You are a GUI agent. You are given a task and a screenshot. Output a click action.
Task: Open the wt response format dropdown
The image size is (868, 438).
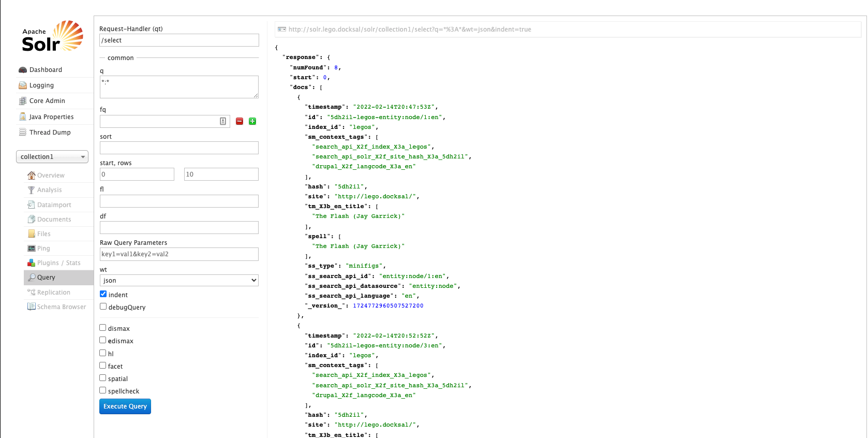179,281
